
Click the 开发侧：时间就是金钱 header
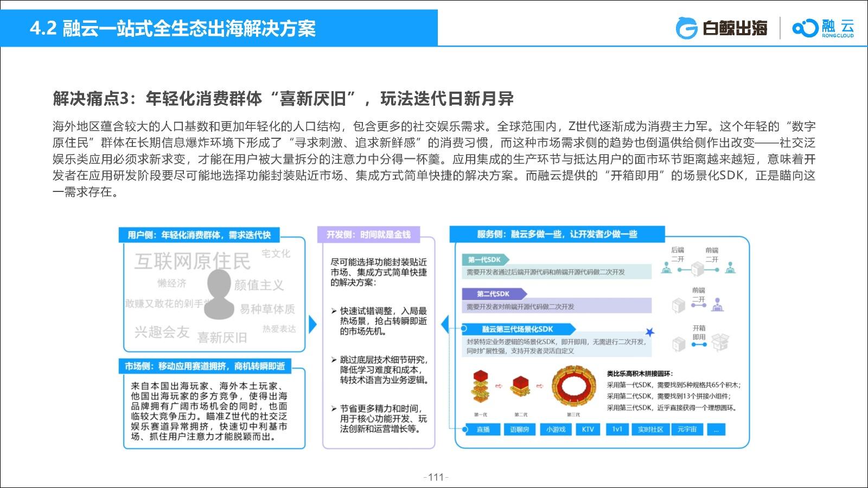368,234
